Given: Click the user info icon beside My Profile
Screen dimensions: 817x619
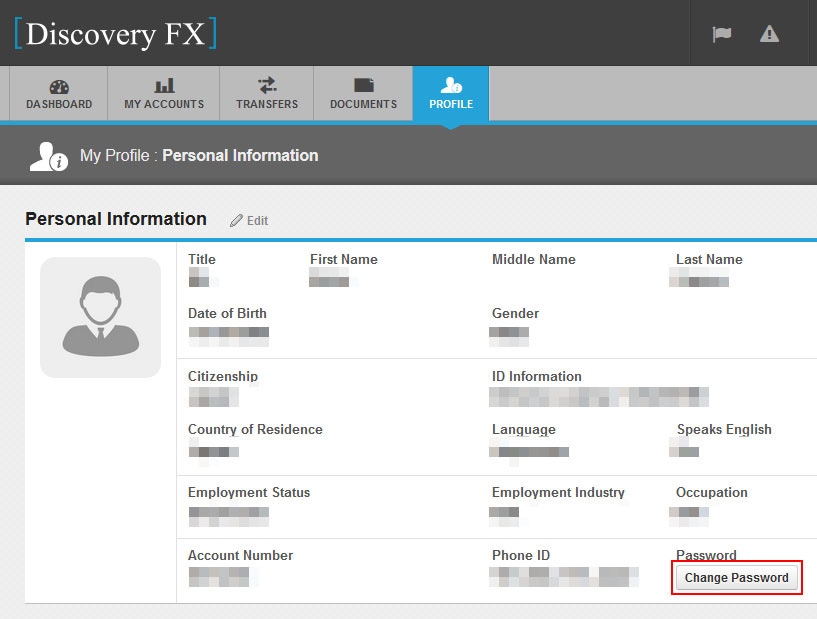Looking at the screenshot, I should pos(48,156).
